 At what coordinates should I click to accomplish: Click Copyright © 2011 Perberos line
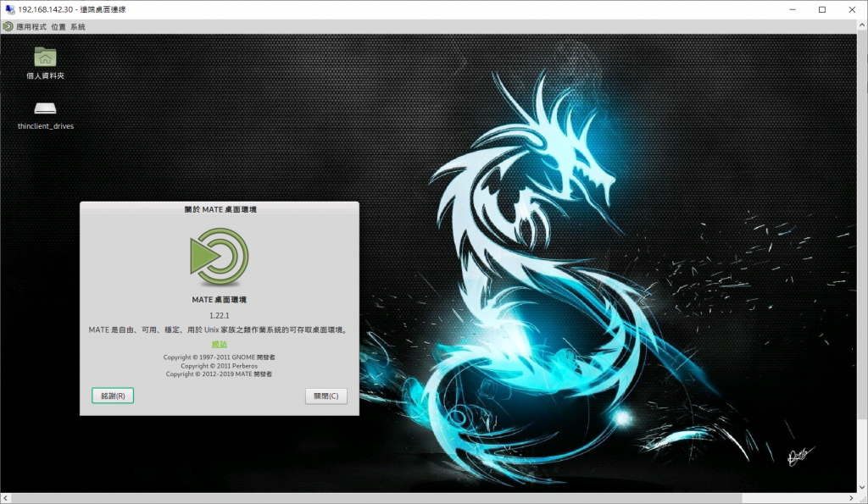tap(220, 366)
